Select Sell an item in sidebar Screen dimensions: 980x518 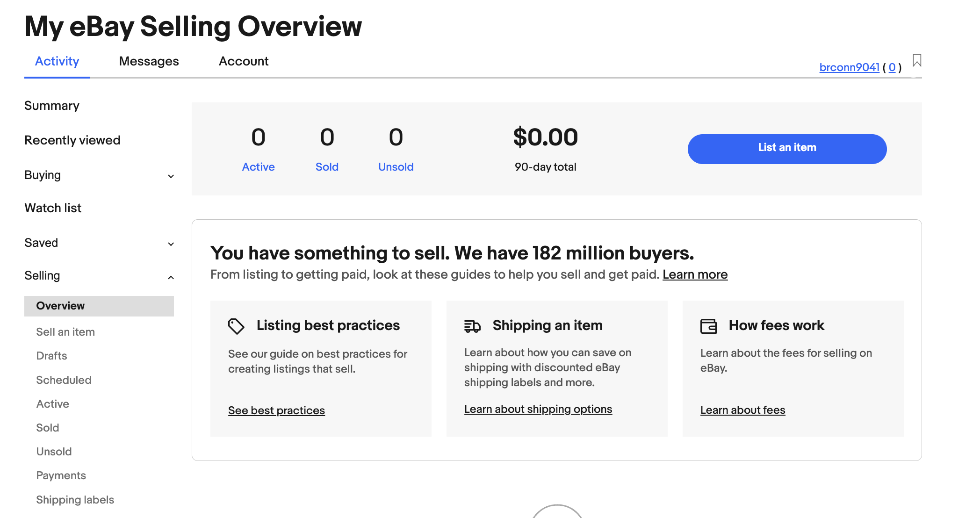coord(65,332)
